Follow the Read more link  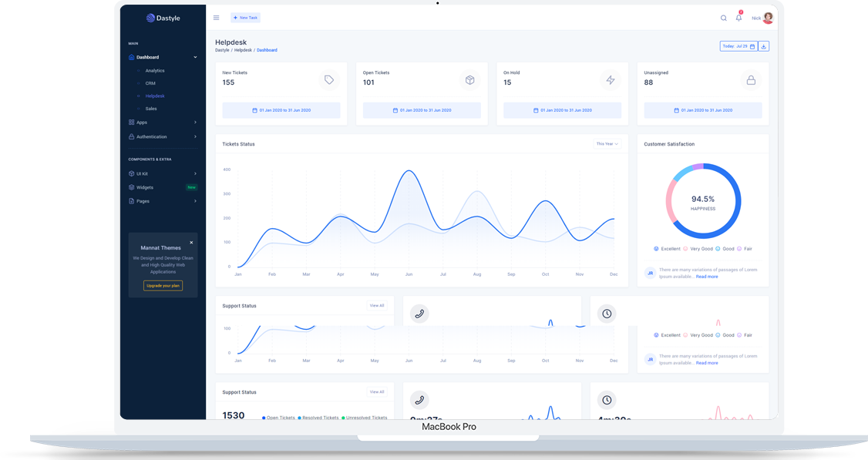(707, 277)
